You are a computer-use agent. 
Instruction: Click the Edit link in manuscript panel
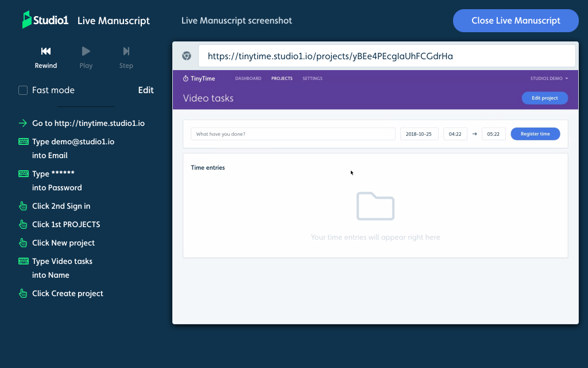tap(146, 90)
